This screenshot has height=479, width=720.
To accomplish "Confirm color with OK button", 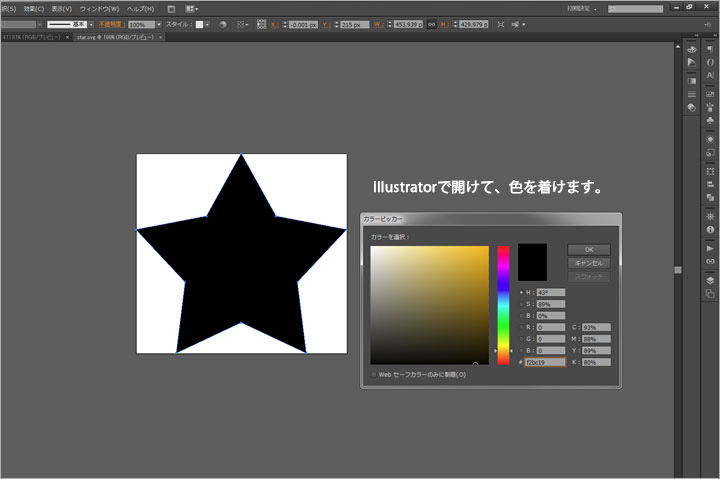I will (589, 250).
